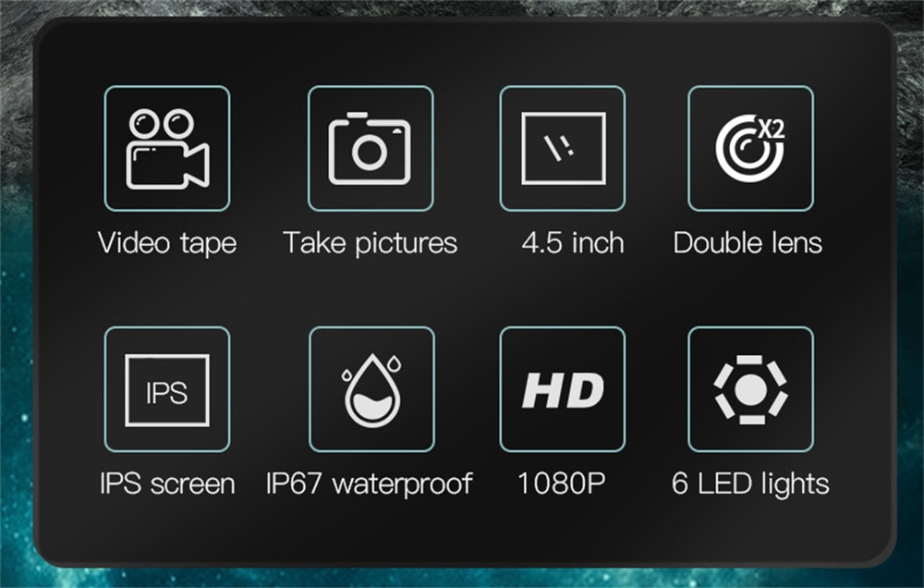This screenshot has width=924, height=588.
Task: Click the IP67 waterproof label
Action: click(370, 484)
